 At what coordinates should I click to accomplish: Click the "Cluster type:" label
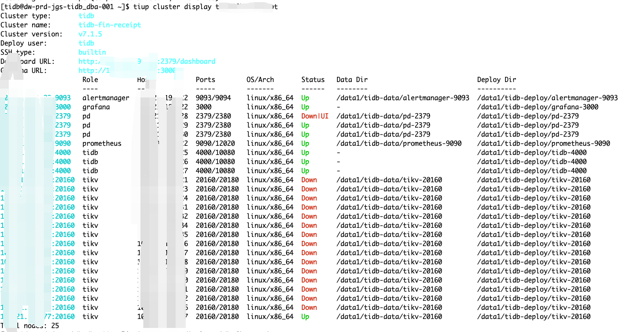pyautogui.click(x=26, y=16)
